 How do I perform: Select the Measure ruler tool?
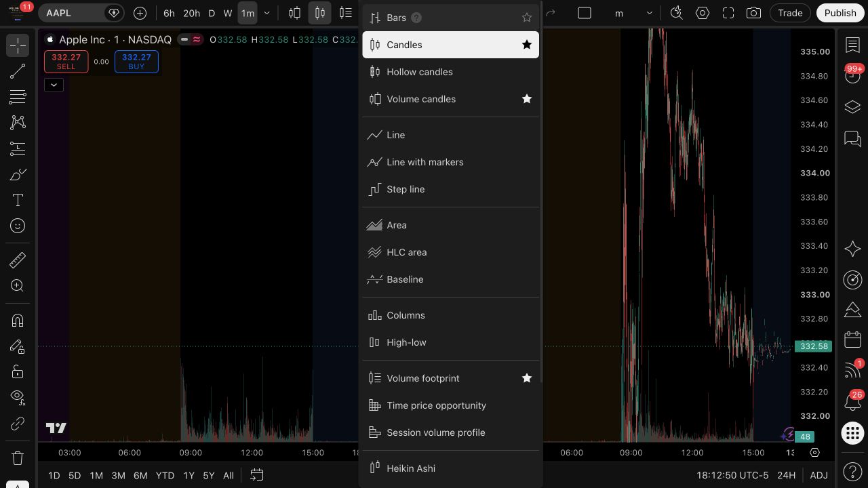pyautogui.click(x=18, y=260)
